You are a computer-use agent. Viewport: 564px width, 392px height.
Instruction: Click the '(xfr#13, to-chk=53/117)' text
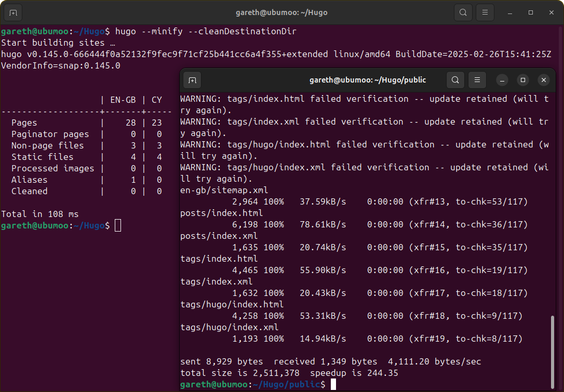point(468,202)
